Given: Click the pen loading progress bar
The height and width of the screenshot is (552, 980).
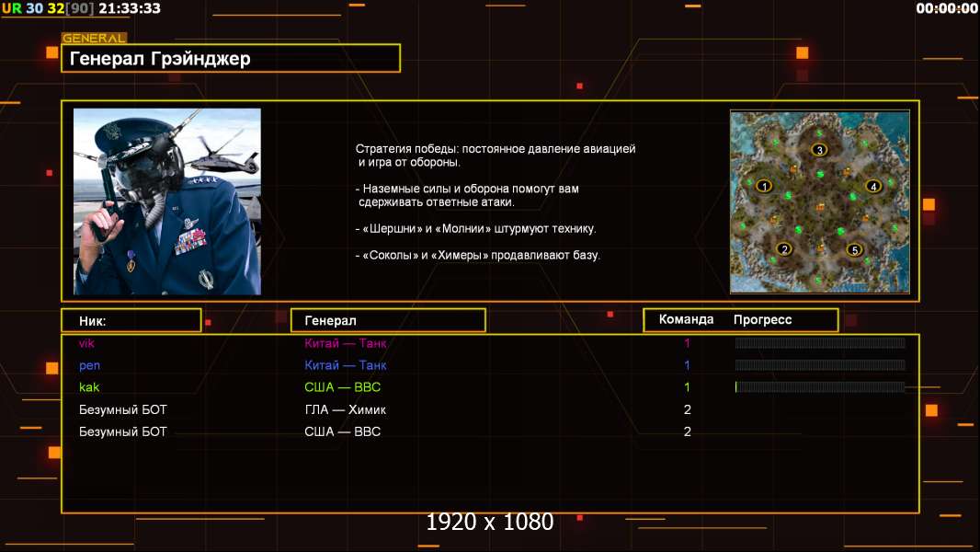Looking at the screenshot, I should [x=820, y=365].
